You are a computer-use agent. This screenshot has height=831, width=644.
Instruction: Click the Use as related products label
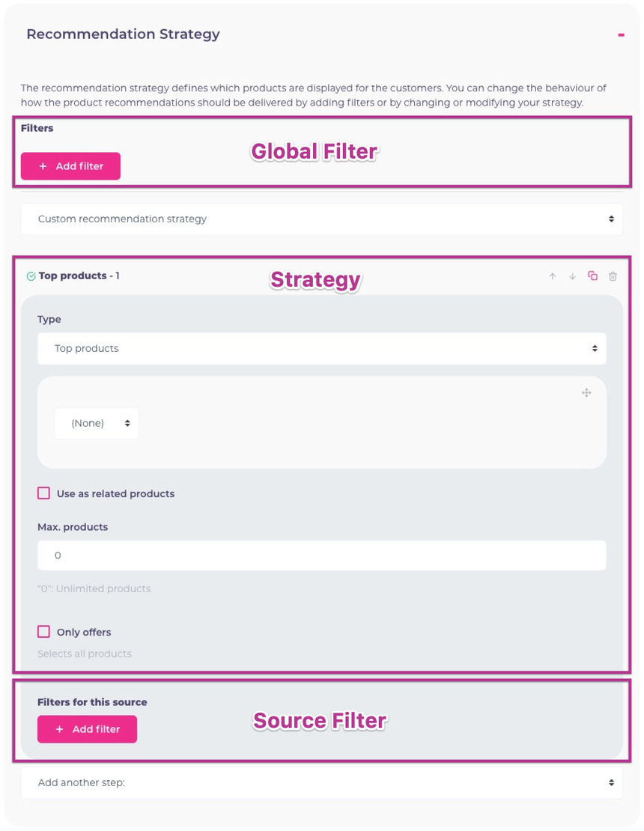tap(115, 494)
